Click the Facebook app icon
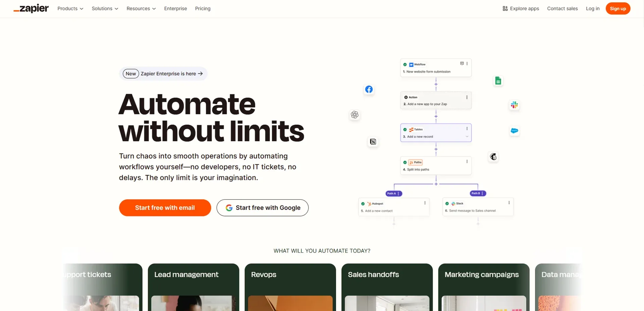 369,89
